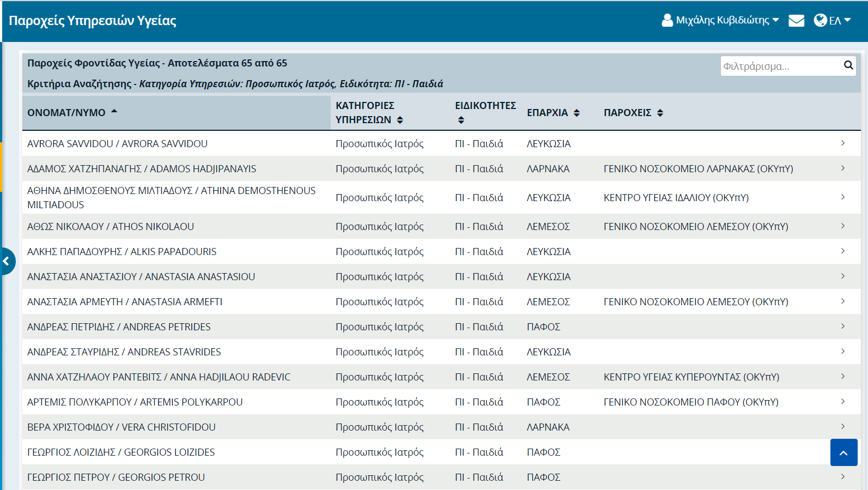This screenshot has width=868, height=490.
Task: Open details chevron for VERA CHRISTOFIDOU
Action: coord(843,427)
